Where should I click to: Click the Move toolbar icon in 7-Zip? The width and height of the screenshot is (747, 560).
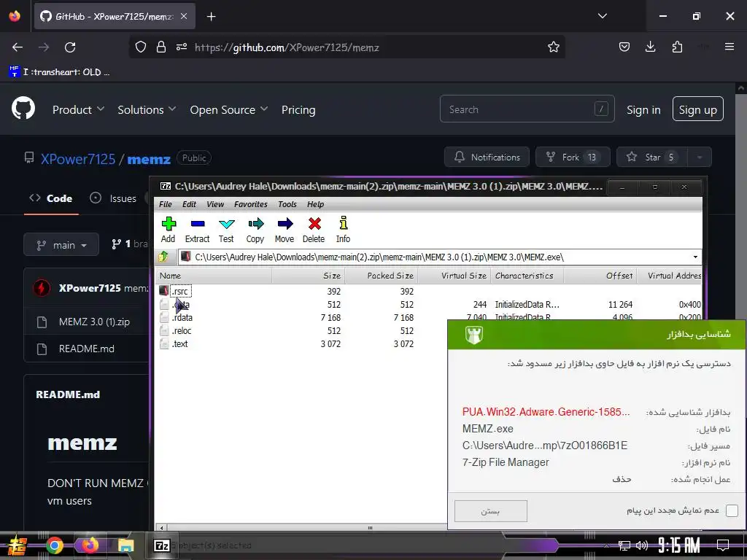click(285, 230)
